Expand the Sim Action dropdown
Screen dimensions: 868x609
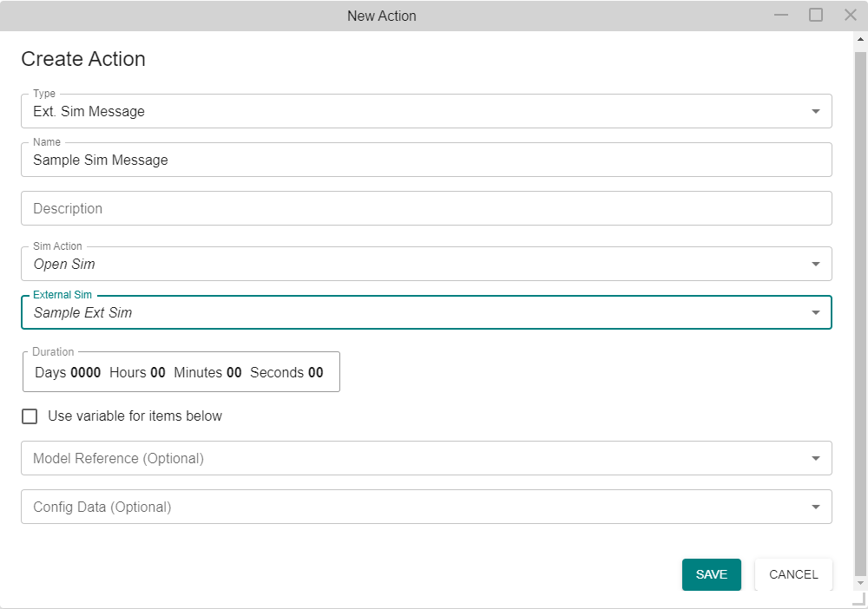click(x=426, y=264)
